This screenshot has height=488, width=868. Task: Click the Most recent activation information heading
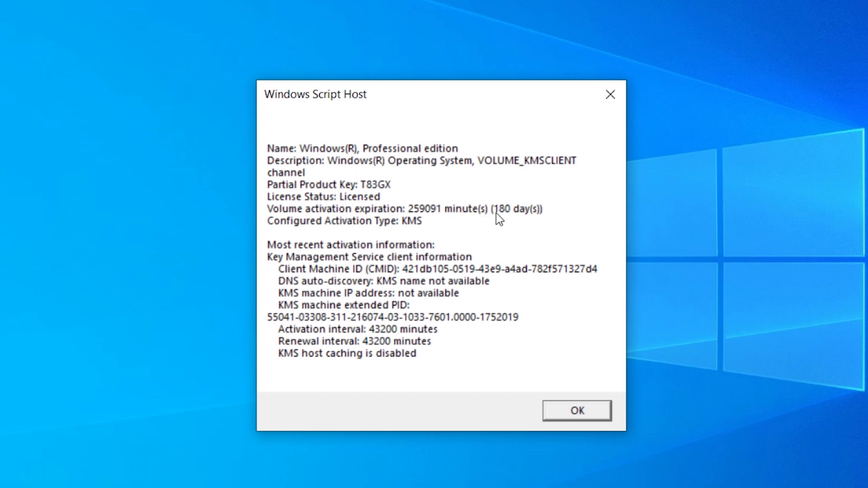(x=350, y=245)
